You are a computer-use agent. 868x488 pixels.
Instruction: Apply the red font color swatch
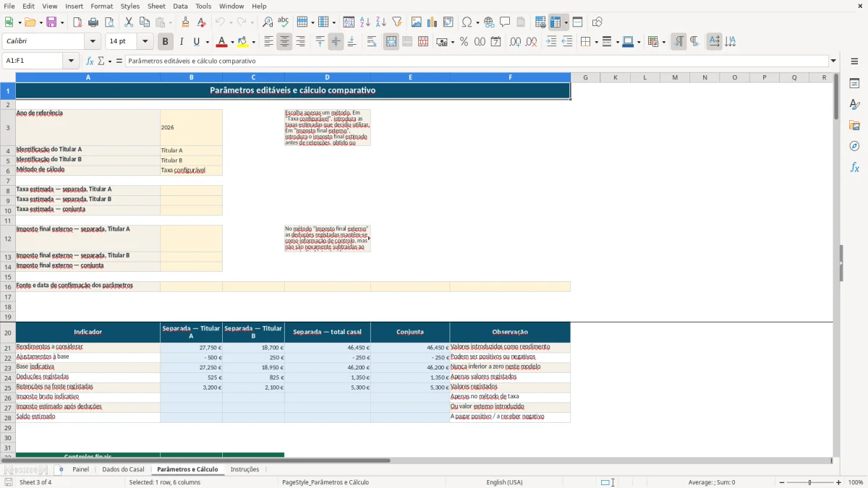pyautogui.click(x=222, y=42)
